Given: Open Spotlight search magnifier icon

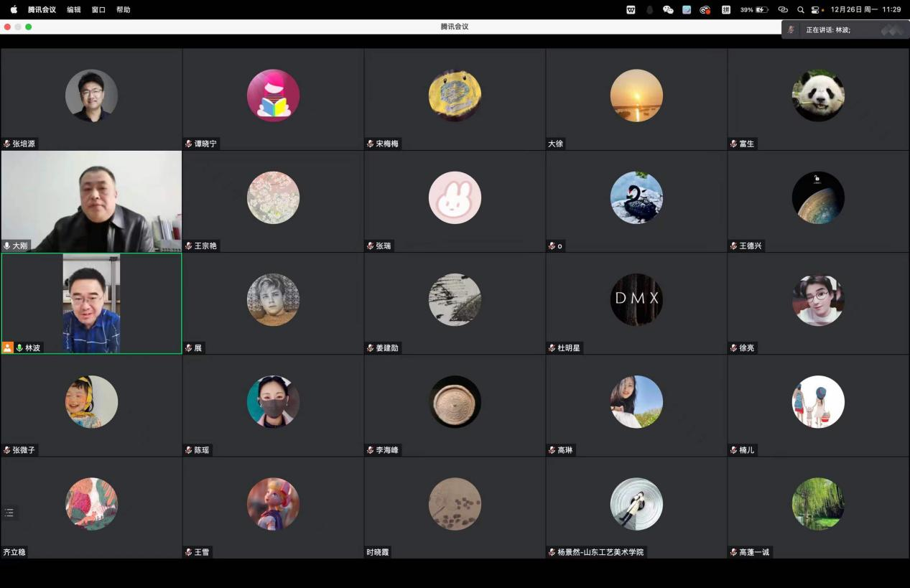Looking at the screenshot, I should (x=800, y=10).
